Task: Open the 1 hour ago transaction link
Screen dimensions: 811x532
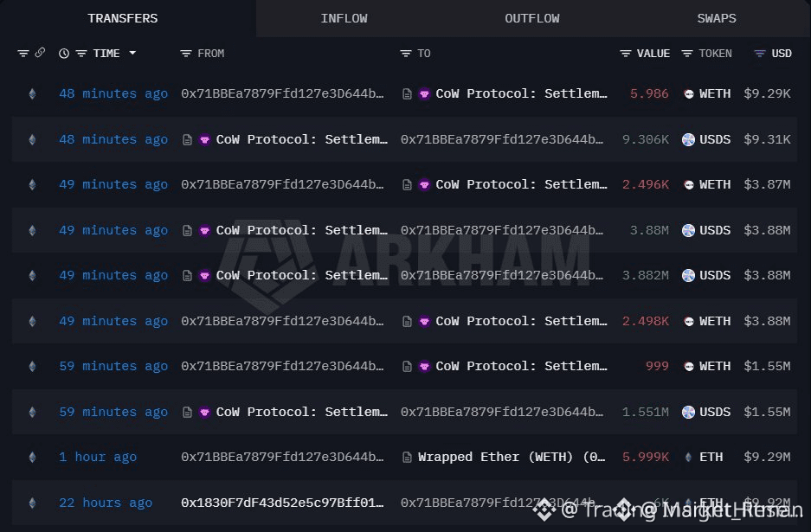Action: point(98,457)
